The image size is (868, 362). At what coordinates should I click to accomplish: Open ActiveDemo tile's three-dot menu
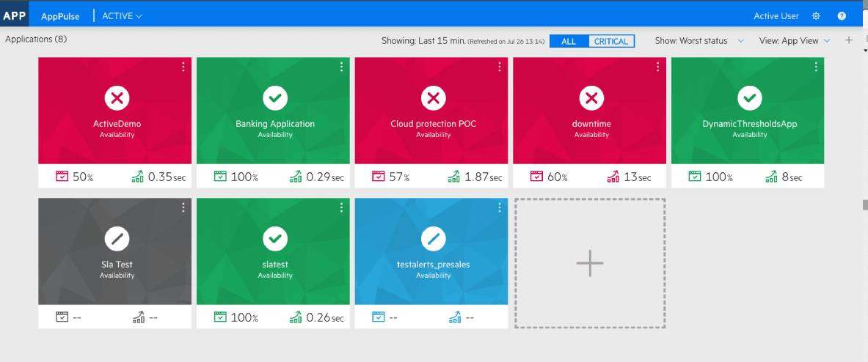183,67
